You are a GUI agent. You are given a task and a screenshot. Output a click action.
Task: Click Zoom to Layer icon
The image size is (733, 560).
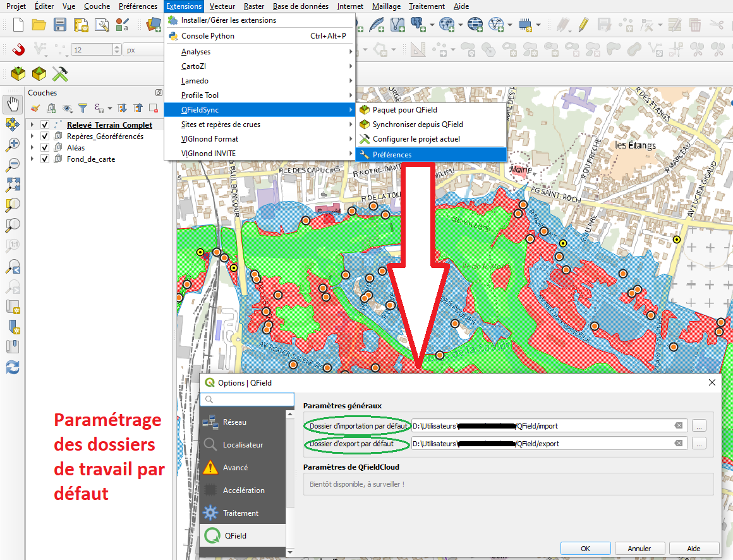point(13,225)
